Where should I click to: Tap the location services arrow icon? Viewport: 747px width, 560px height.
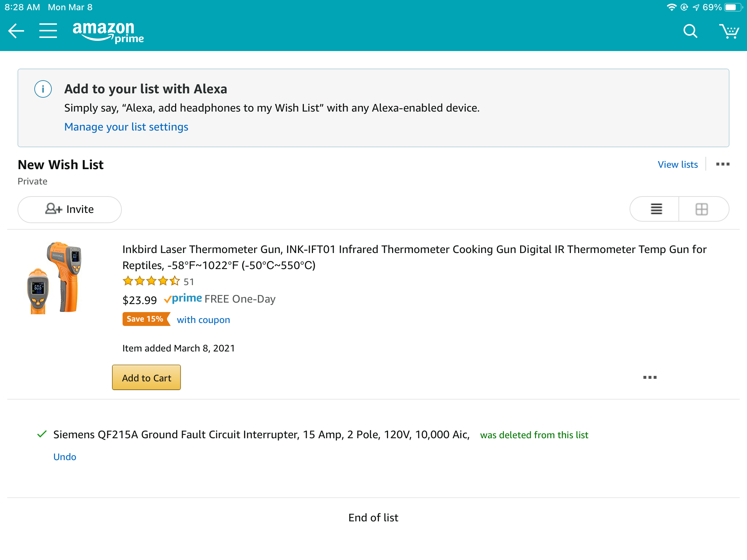[696, 7]
